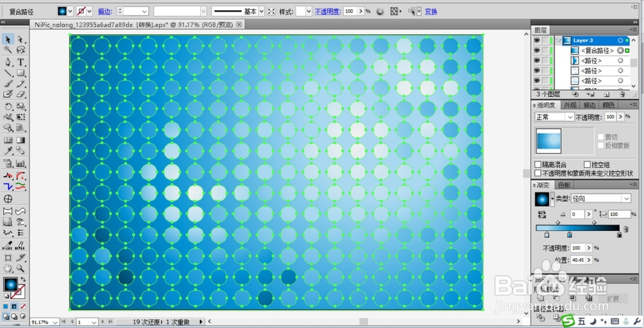644x328 pixels.
Task: Select the Pen tool
Action: (8, 62)
